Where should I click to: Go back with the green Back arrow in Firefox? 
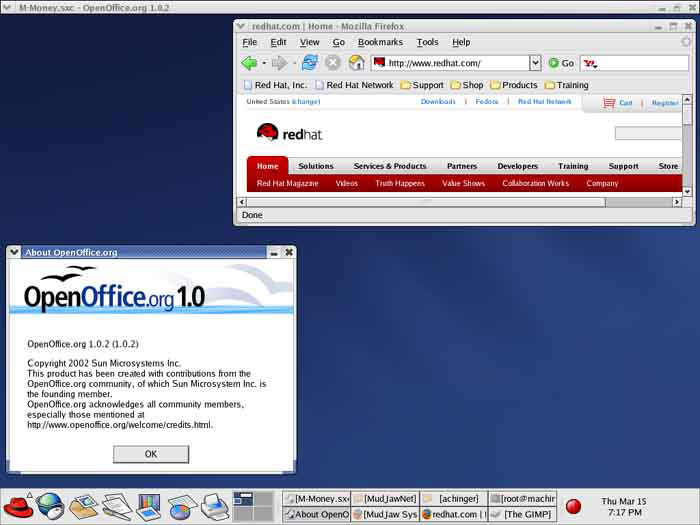249,63
